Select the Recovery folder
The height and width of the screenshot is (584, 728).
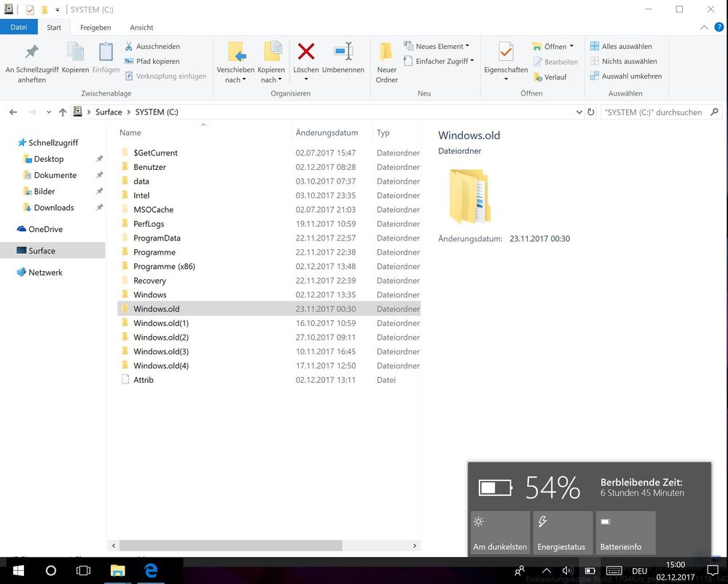pyautogui.click(x=269, y=281)
